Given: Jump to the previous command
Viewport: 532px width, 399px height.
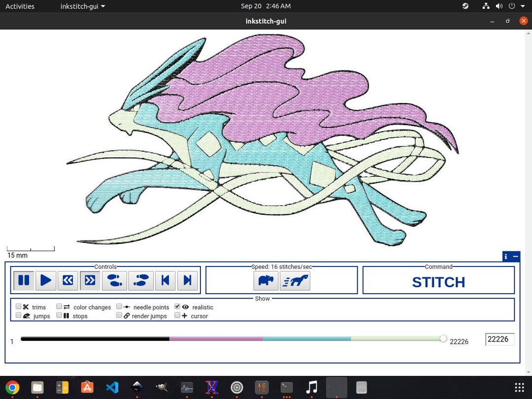Looking at the screenshot, I should coord(165,280).
